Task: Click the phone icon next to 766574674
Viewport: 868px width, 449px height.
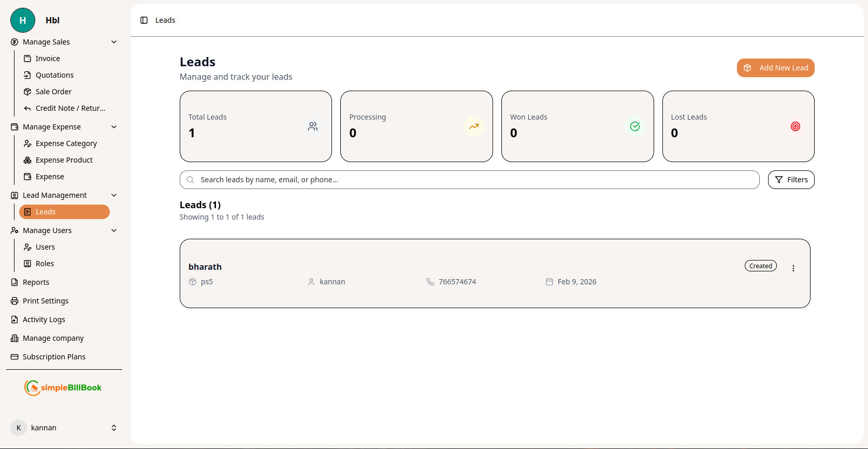Action: pos(430,282)
